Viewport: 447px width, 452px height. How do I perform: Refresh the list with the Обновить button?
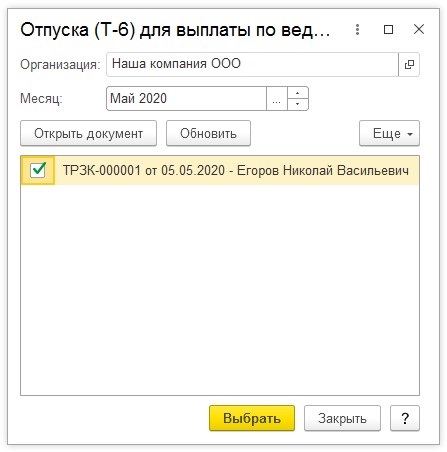208,133
